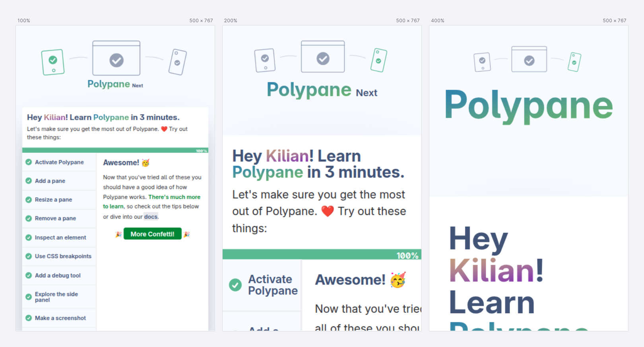
Task: Click the green More Confetti! button
Action: pos(153,234)
